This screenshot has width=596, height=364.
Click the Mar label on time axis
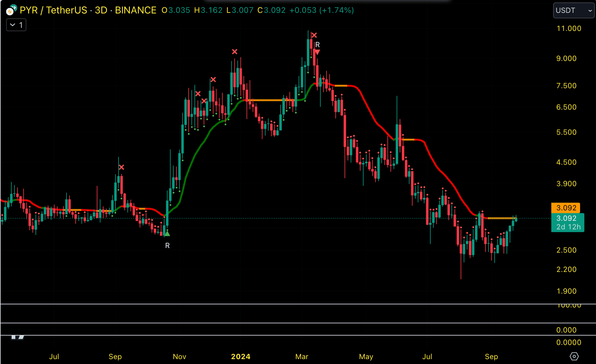[302, 357]
